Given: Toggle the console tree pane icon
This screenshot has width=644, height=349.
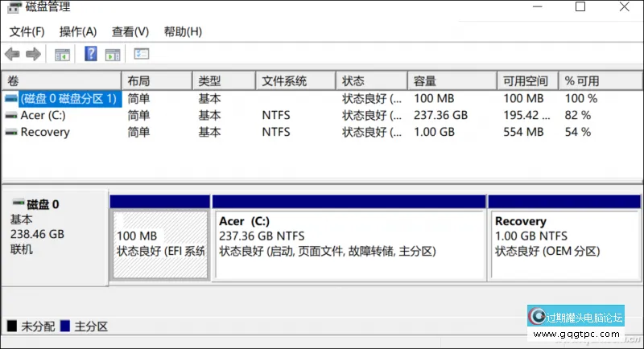Looking at the screenshot, I should coord(63,55).
